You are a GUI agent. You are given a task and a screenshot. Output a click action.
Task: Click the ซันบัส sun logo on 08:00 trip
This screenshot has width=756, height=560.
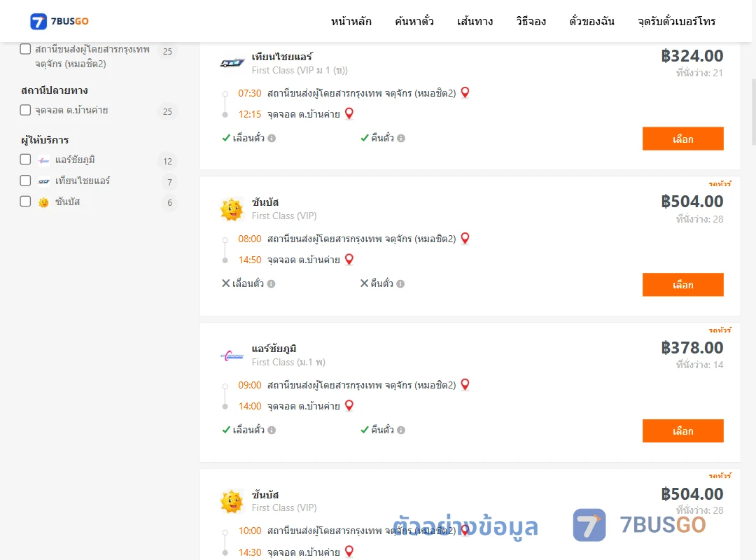pos(232,209)
